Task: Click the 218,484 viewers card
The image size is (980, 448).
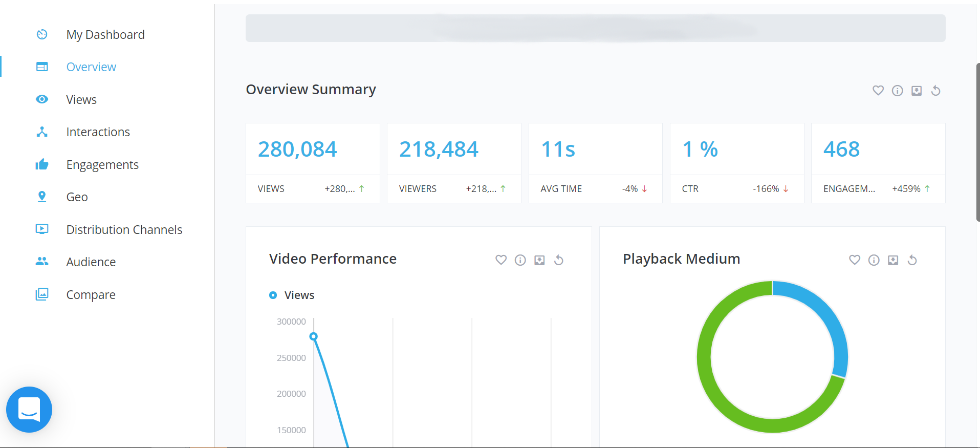Action: coord(454,163)
